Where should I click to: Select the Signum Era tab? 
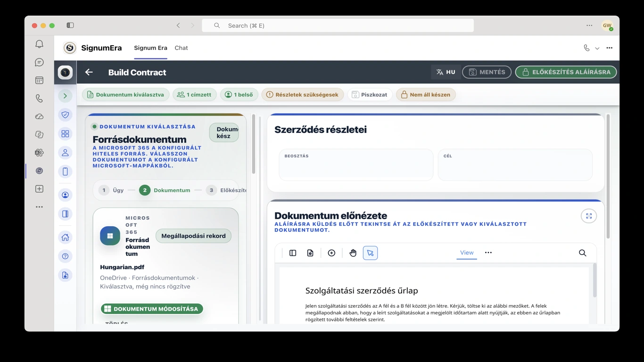150,48
